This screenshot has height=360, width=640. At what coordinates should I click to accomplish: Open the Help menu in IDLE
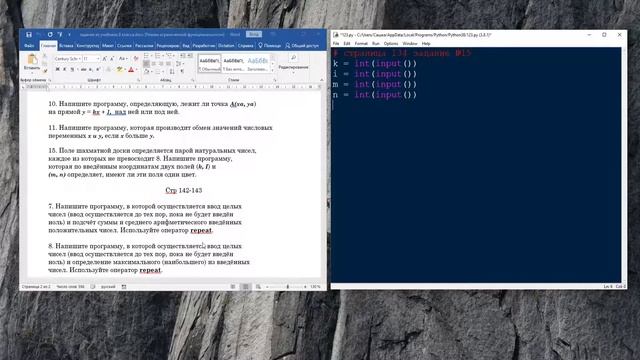click(426, 43)
